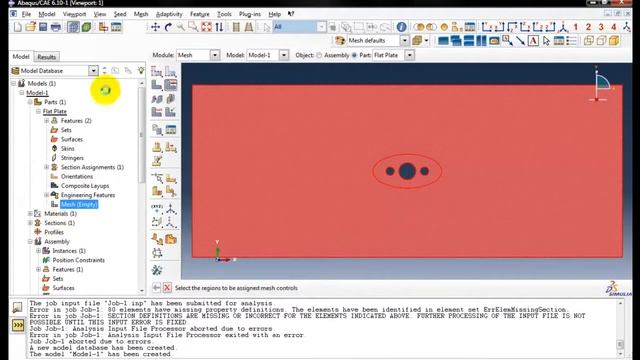Open the Plug-ins menu
Viewport: 640px width, 360px height.
tap(250, 14)
